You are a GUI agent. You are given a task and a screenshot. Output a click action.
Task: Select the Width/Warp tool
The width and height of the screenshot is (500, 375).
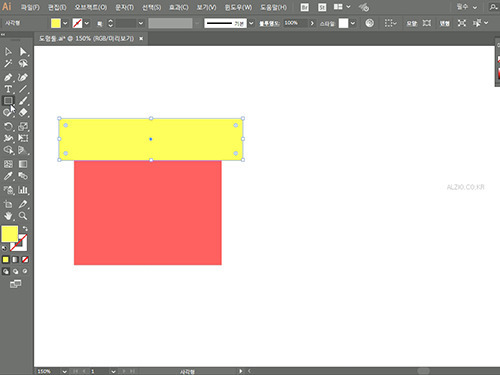[x=8, y=138]
